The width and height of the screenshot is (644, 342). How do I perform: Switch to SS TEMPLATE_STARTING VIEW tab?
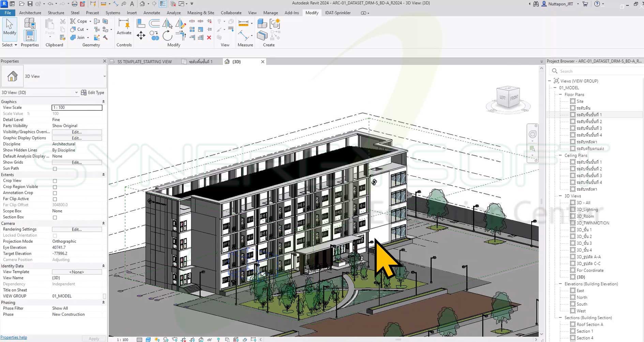[x=144, y=62]
